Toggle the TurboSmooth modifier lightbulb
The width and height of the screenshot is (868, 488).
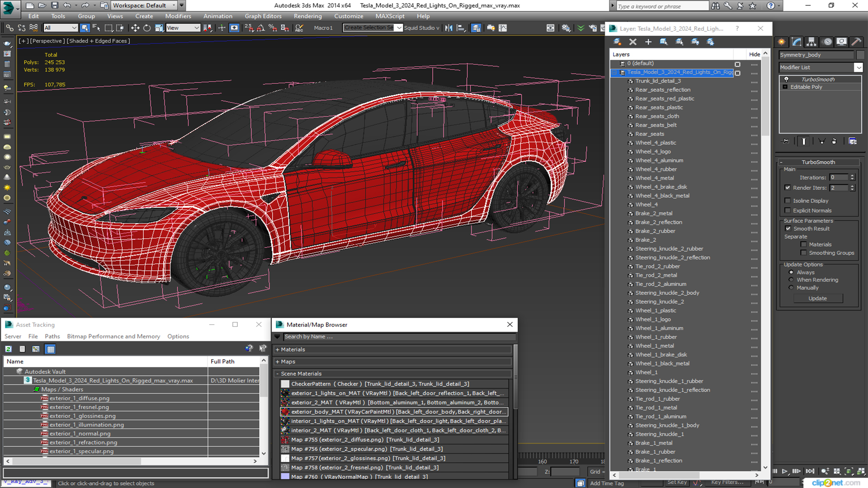786,80
